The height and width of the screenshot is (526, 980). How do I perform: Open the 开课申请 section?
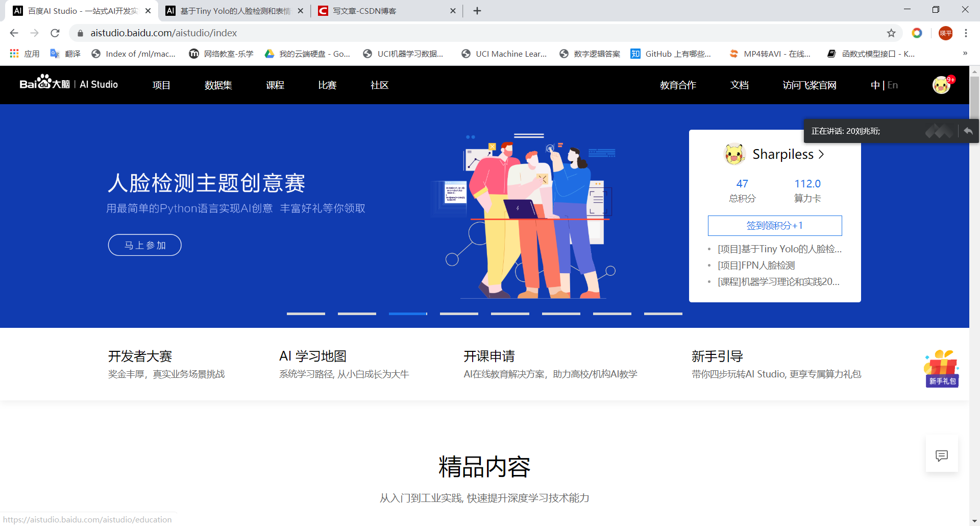(550, 364)
